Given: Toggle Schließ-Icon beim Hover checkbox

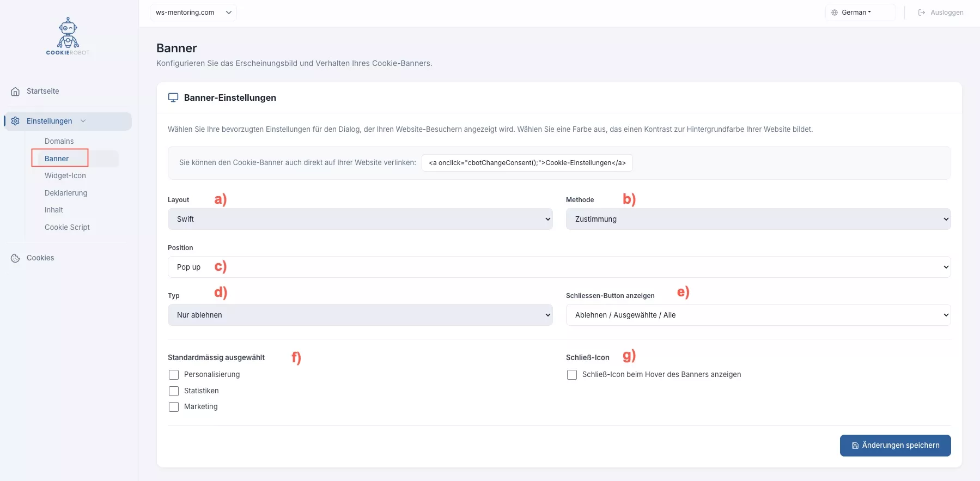Looking at the screenshot, I should pos(572,375).
